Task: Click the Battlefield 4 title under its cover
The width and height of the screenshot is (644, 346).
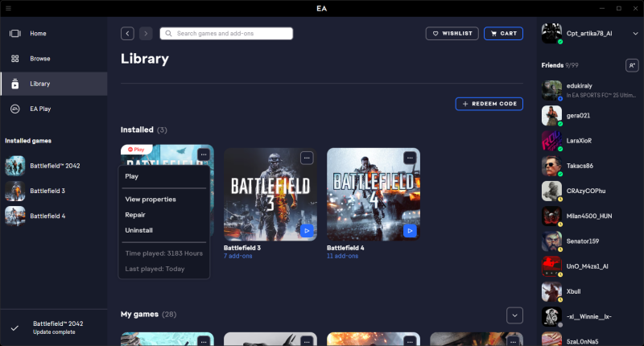Action: click(345, 248)
